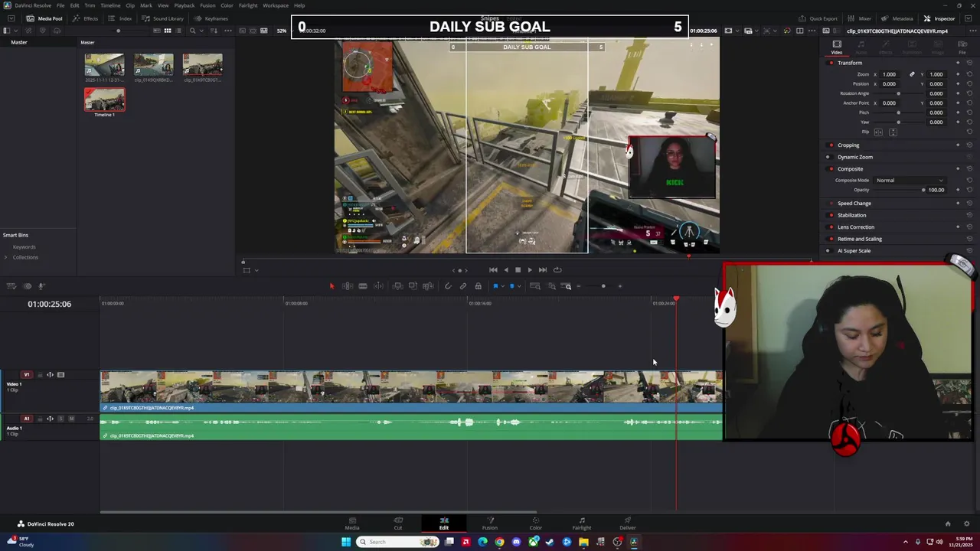Adjust the Opacity slider
The height and width of the screenshot is (551, 980).
(900, 190)
